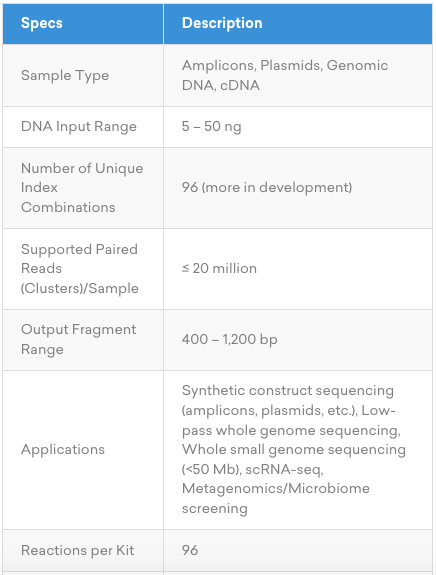
Task: Select the Reactions per Kit label
Action: click(x=77, y=550)
